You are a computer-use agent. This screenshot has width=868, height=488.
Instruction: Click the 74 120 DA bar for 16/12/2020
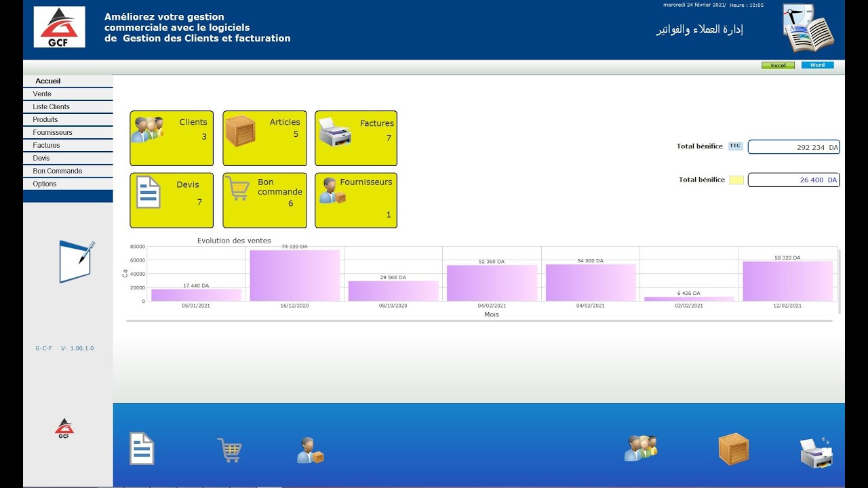point(294,276)
